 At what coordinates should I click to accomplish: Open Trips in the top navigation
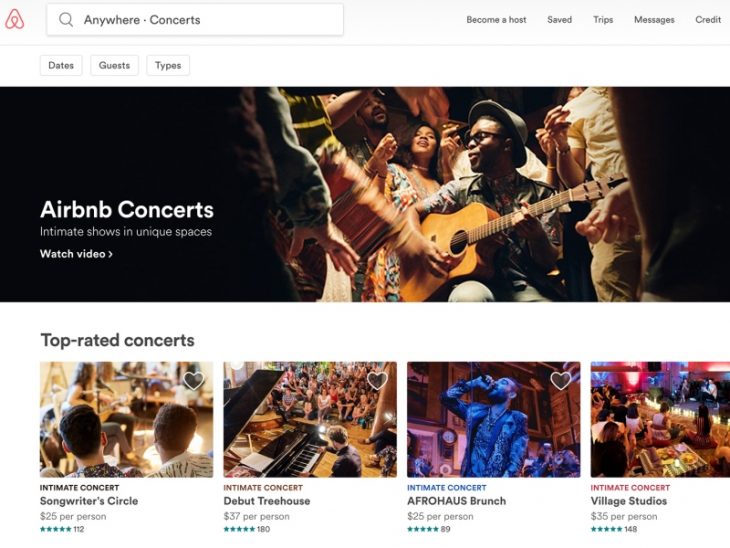603,20
